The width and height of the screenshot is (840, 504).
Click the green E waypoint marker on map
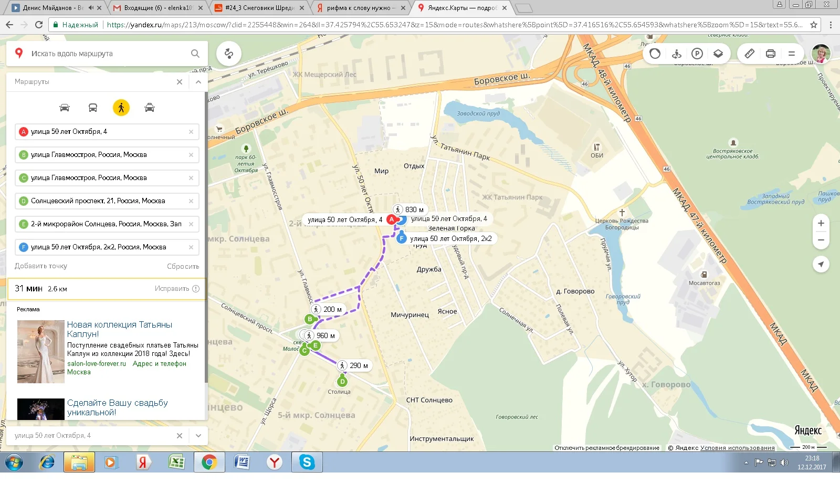point(316,345)
